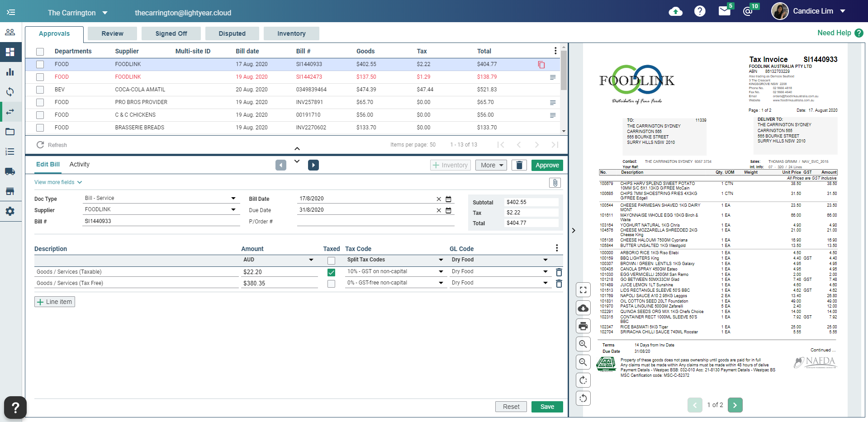
Task: Switch to the Review tab
Action: pos(112,33)
